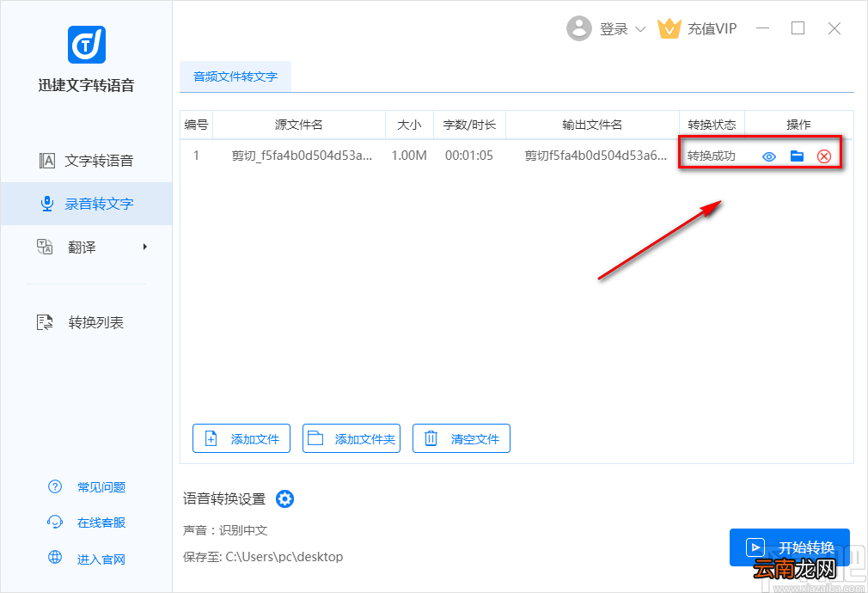Image resolution: width=868 pixels, height=593 pixels.
Task: Click the user avatar icon
Action: tap(579, 28)
